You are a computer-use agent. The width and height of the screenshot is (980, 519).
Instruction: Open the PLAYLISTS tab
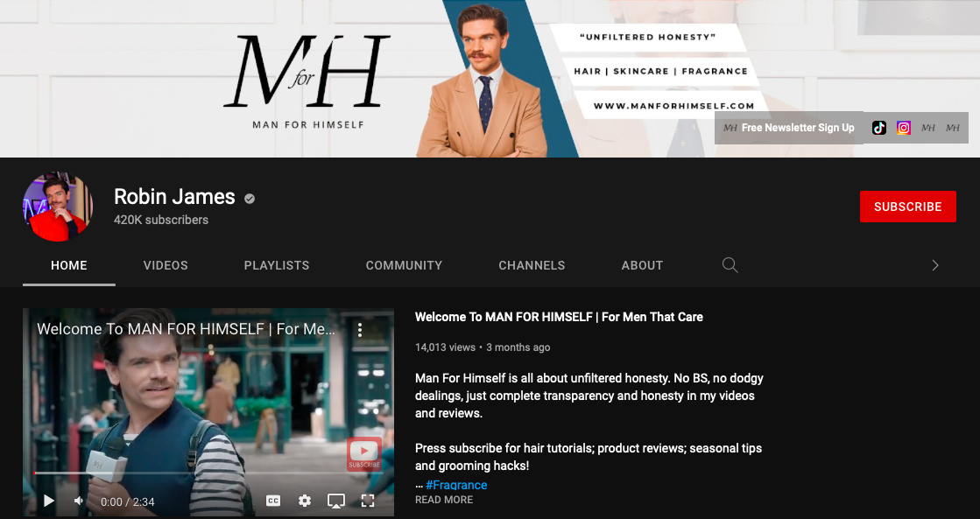click(276, 265)
